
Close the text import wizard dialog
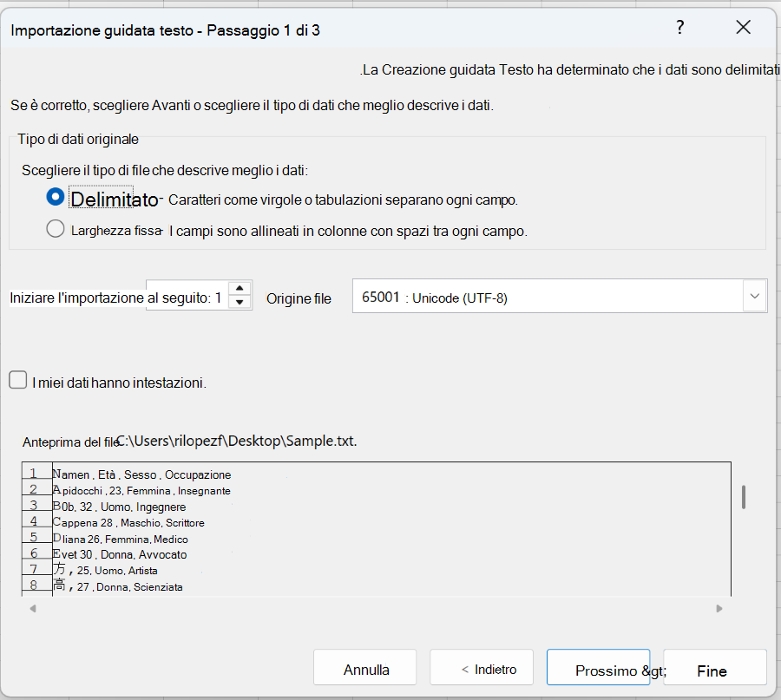[x=743, y=28]
